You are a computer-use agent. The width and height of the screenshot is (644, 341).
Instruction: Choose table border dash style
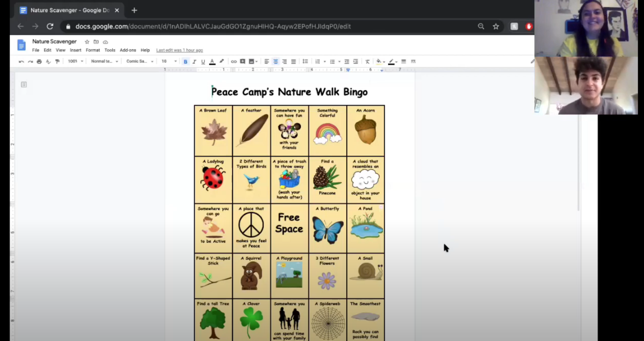413,62
